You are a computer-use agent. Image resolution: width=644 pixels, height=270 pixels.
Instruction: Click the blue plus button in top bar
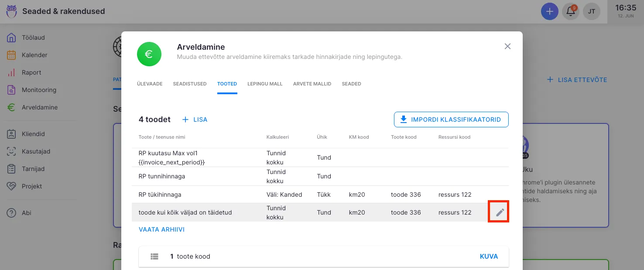click(549, 11)
